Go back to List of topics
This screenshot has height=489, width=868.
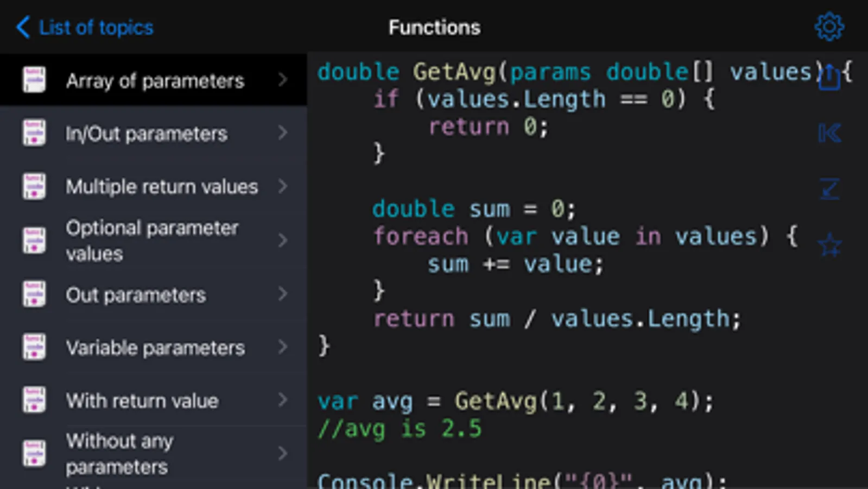(x=85, y=27)
